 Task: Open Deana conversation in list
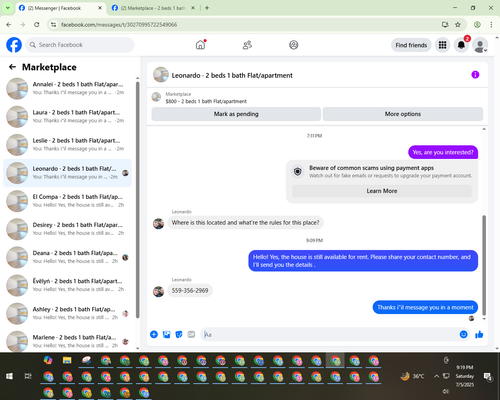click(x=67, y=257)
